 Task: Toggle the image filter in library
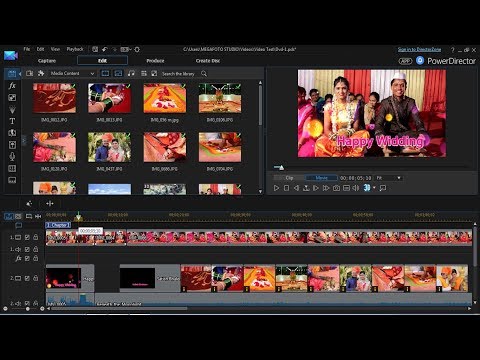(x=118, y=73)
